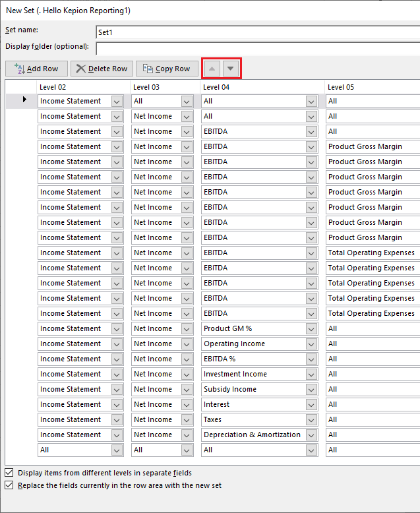This screenshot has height=513, width=420.
Task: Click the Display folder (optional): label
Action: pos(47,46)
